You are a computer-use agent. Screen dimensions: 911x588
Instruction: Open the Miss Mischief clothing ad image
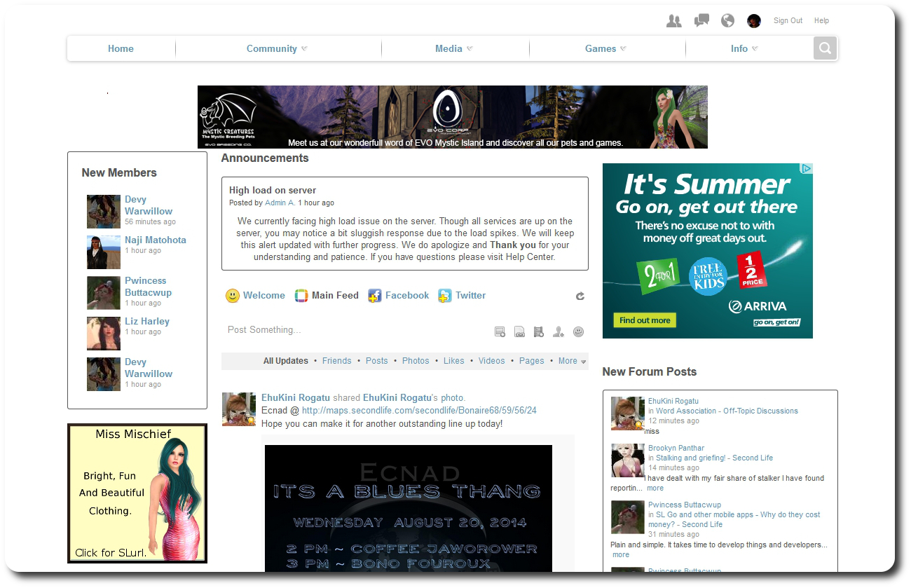coord(137,493)
